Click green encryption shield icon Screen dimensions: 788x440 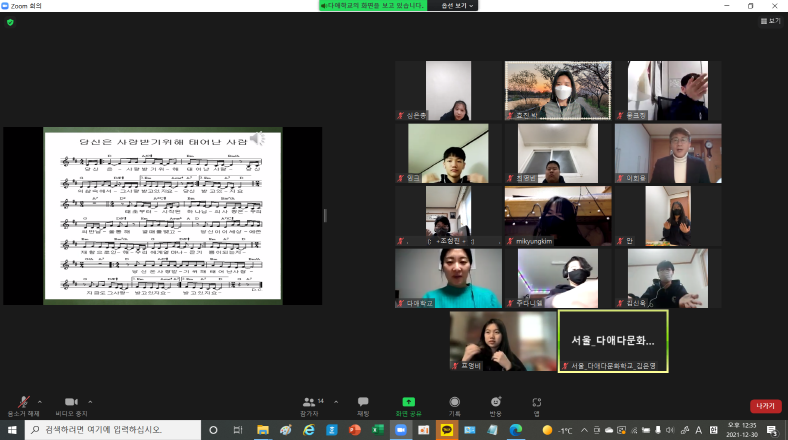(10, 22)
